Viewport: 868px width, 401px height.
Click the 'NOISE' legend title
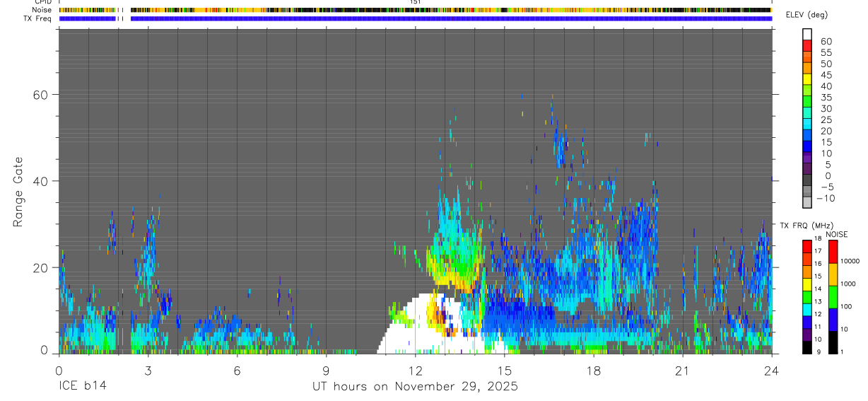836,234
